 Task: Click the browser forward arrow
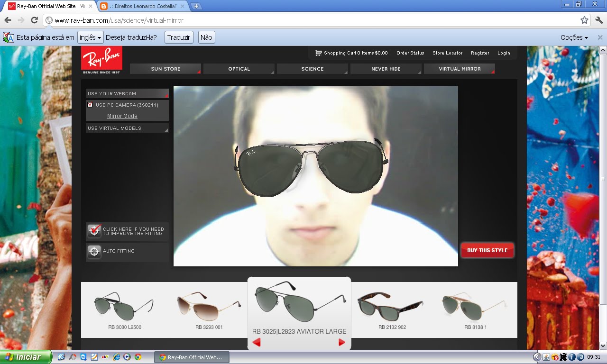[x=21, y=20]
